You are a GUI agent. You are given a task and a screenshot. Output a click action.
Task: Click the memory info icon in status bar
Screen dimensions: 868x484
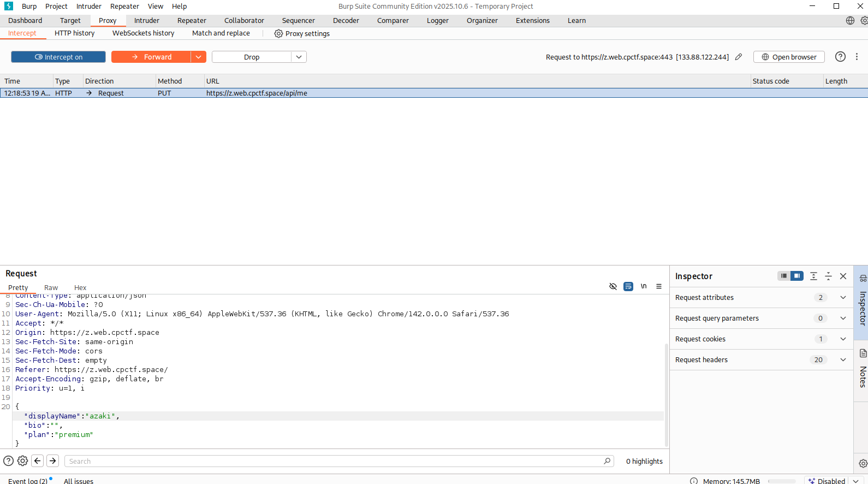[x=694, y=481]
